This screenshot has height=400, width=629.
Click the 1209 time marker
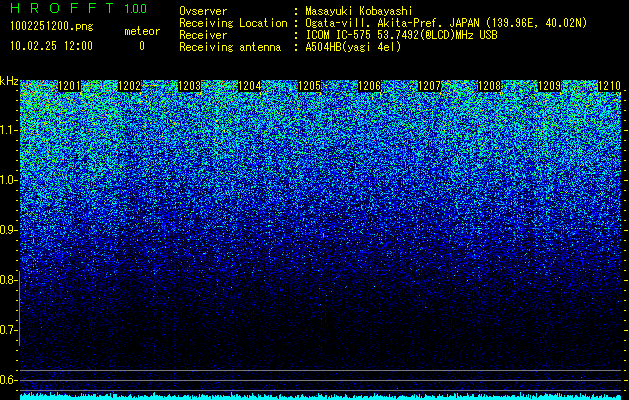click(x=550, y=86)
